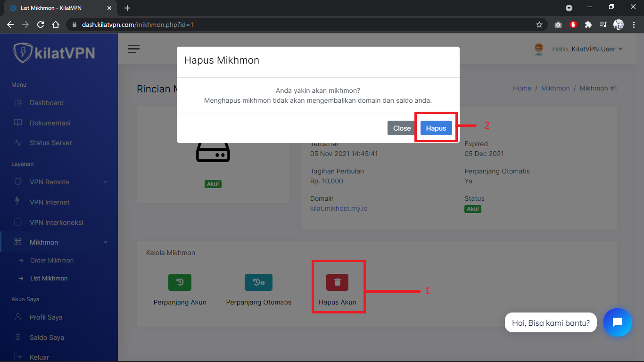Open the kilat.mikhost.my.id domain link

point(339,208)
